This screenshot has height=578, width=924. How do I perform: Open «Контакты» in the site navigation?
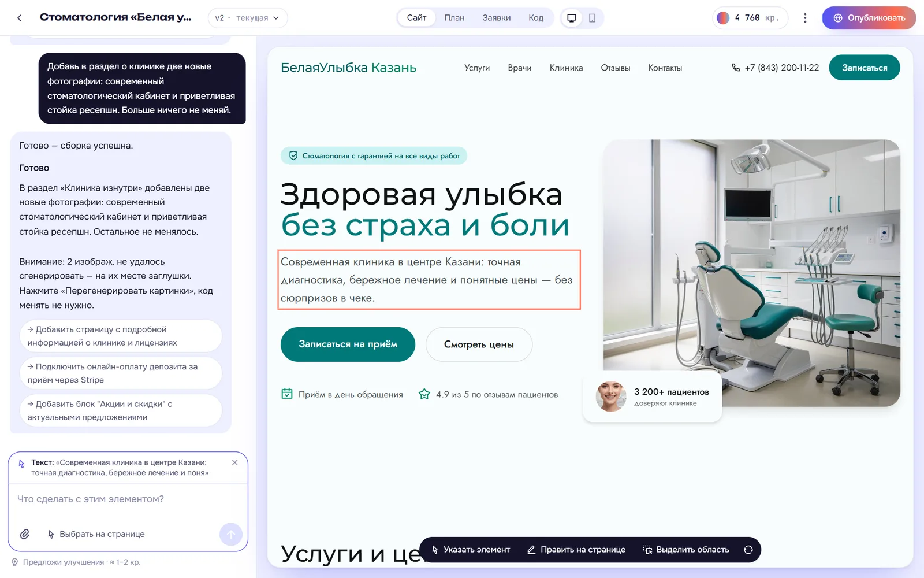pos(665,68)
